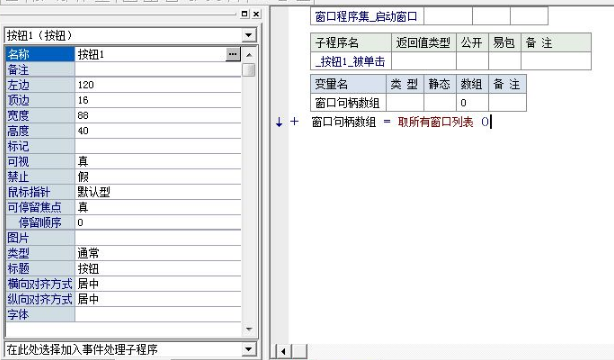The width and height of the screenshot is (614, 360).
Task: Click the command 取所有窗口列表 in code
Action: [435, 122]
